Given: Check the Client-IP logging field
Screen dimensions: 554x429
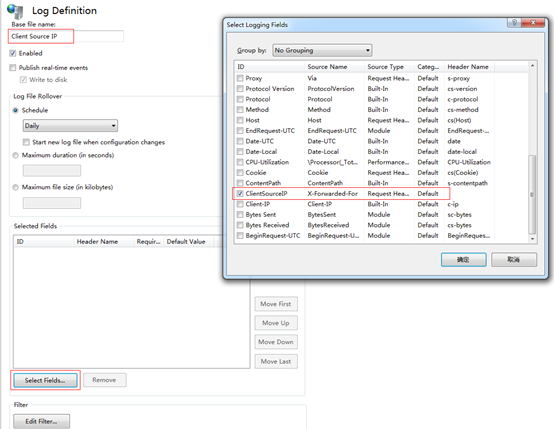Looking at the screenshot, I should 240,204.
